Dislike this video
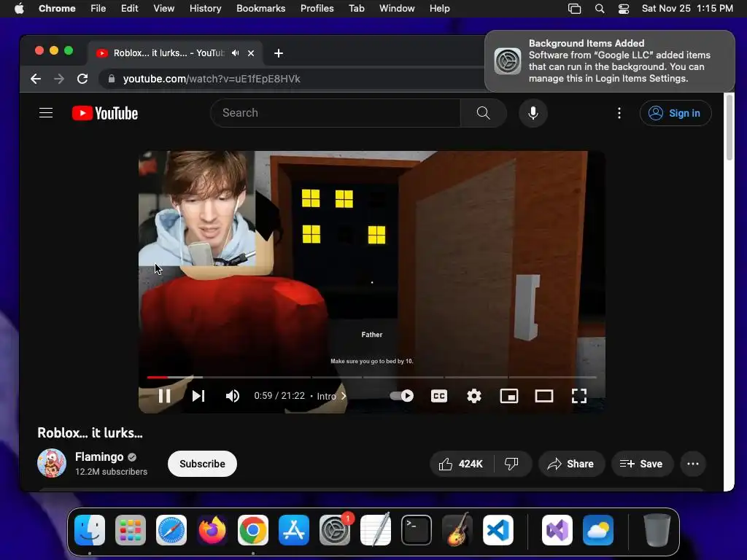Image resolution: width=747 pixels, height=560 pixels. (511, 464)
